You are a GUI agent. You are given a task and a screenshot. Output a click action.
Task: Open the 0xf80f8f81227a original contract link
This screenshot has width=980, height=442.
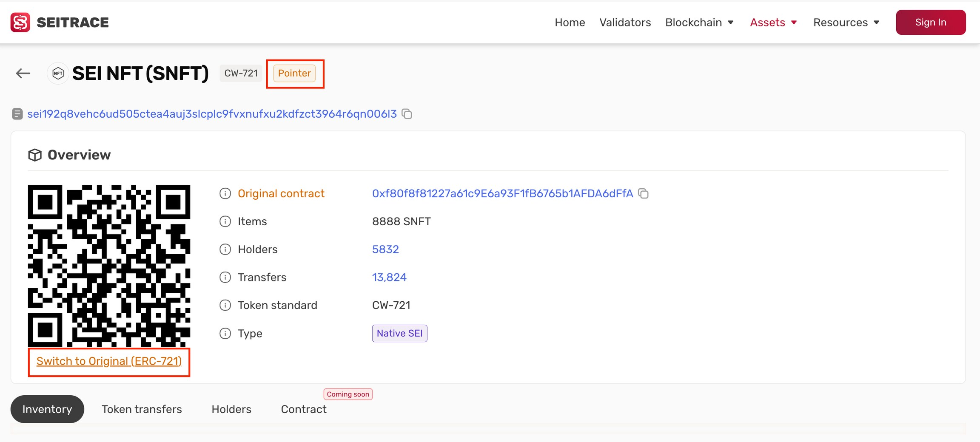502,193
